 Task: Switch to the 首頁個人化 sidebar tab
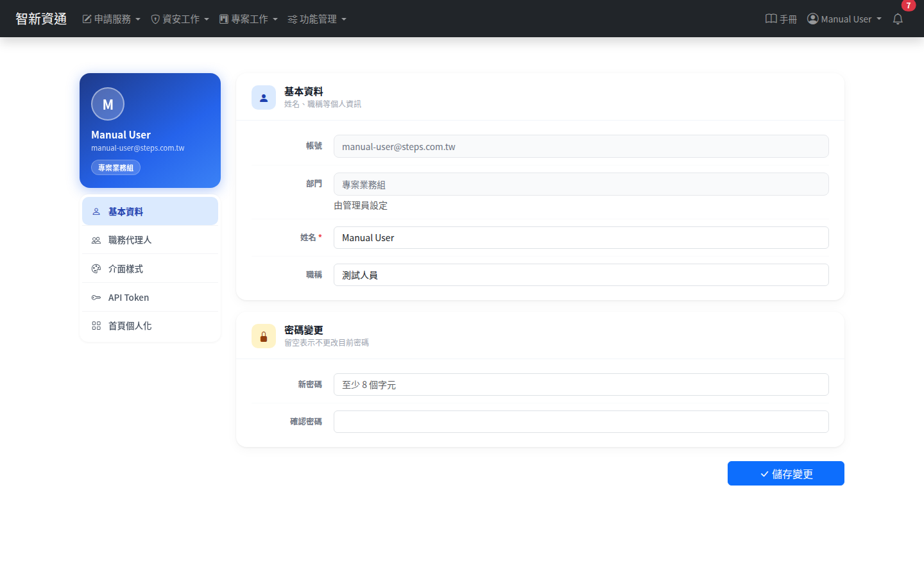pos(150,326)
